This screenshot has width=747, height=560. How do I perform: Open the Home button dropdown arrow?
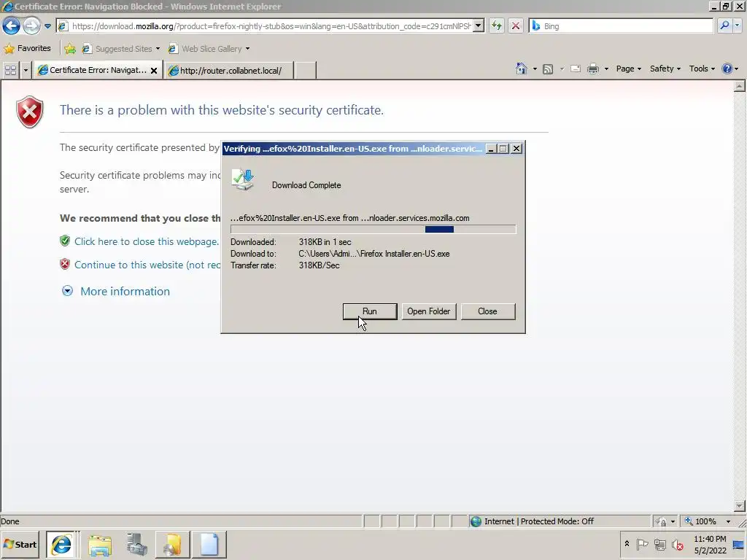(535, 69)
